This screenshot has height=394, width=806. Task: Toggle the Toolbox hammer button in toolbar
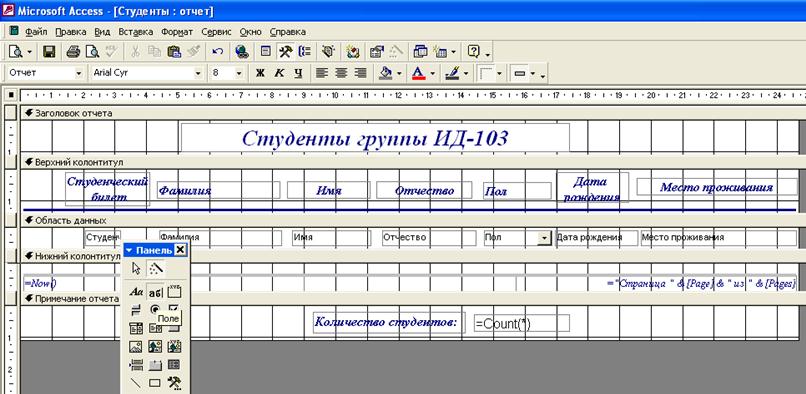point(285,51)
